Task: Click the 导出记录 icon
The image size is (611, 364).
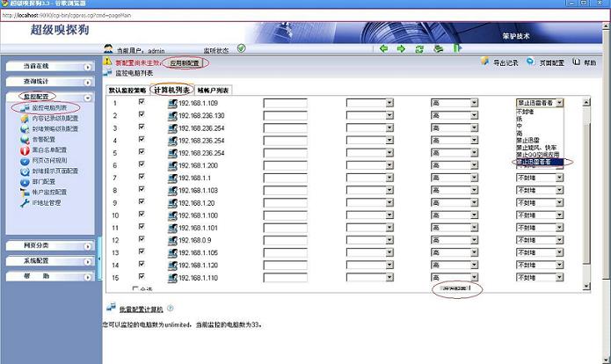Action: (485, 62)
